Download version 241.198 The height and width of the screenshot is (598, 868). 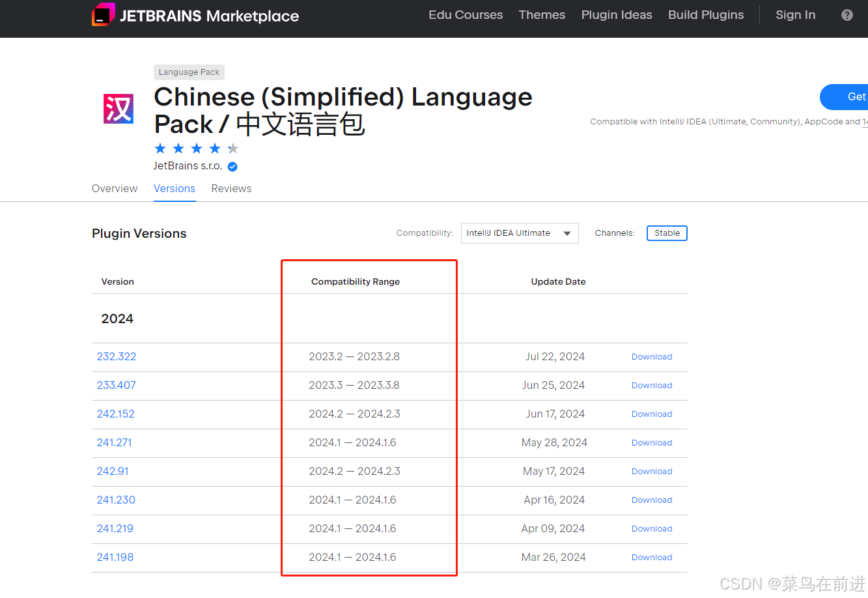click(652, 558)
